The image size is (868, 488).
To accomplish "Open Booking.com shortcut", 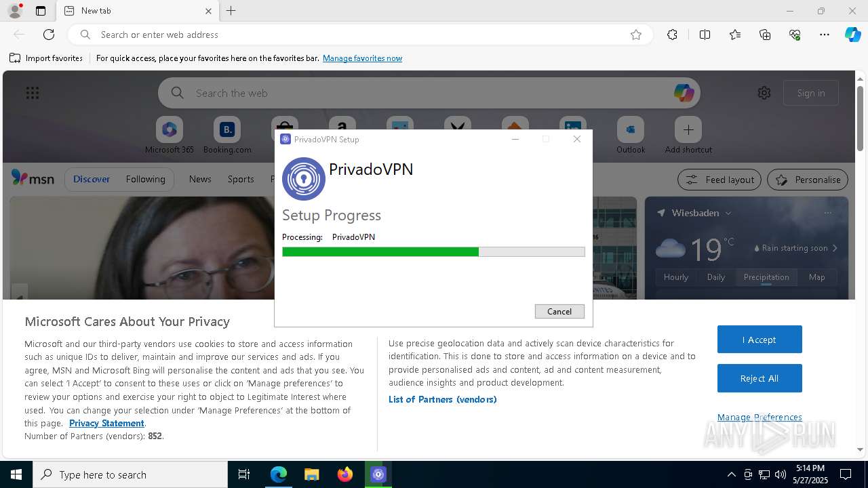I will [227, 136].
